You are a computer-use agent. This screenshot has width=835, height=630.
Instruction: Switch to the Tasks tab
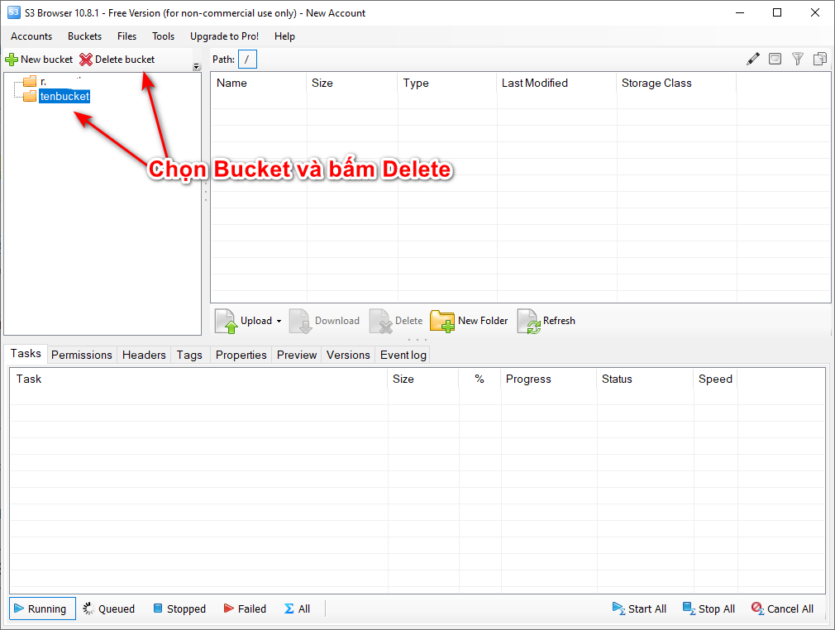point(26,354)
